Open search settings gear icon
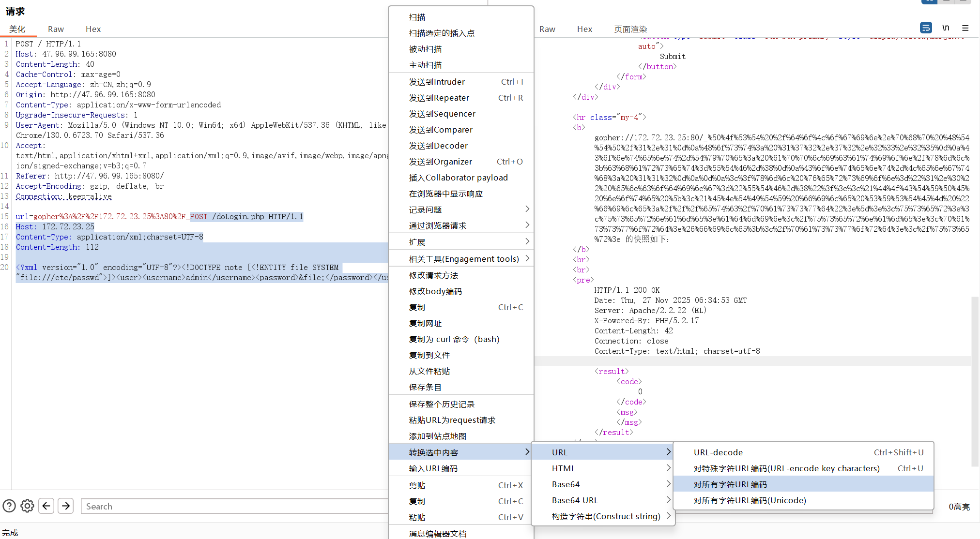980x539 pixels. point(27,506)
